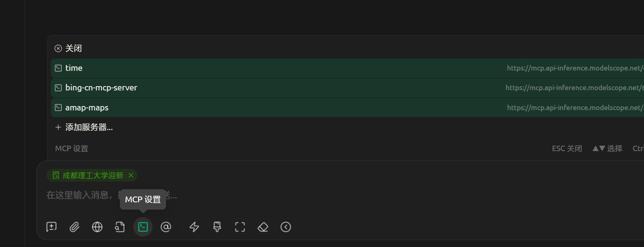Click the amap-maps modelscope URL text
The image size is (644, 247).
click(x=575, y=108)
